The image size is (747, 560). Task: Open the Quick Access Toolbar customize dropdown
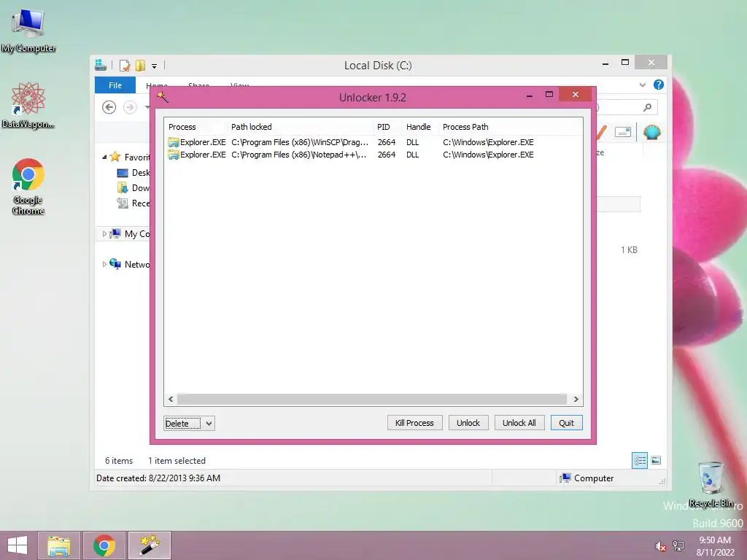155,66
